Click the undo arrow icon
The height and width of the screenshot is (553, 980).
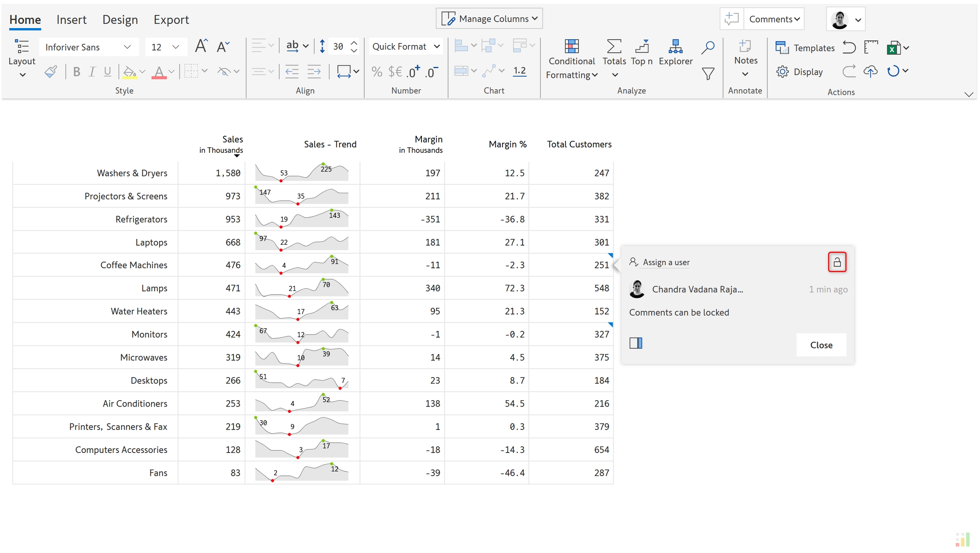[x=849, y=47]
